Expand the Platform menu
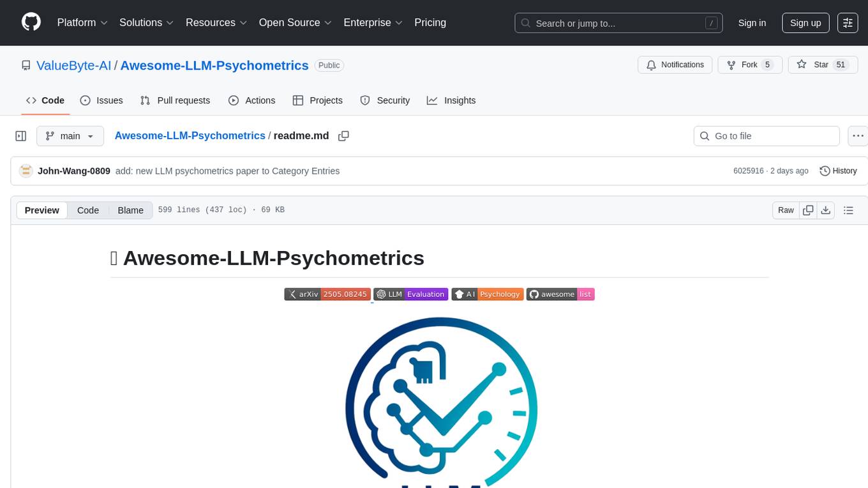868x488 pixels. (x=82, y=22)
